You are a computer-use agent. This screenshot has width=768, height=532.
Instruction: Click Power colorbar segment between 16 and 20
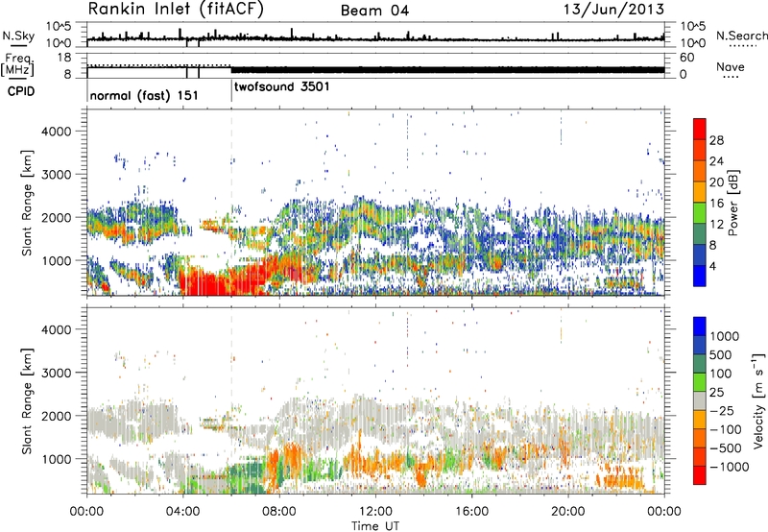[x=700, y=192]
